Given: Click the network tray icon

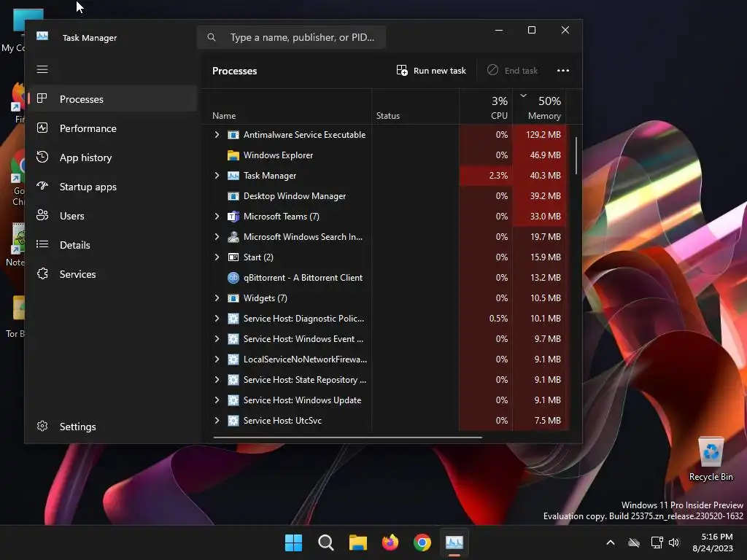Looking at the screenshot, I should (x=657, y=542).
